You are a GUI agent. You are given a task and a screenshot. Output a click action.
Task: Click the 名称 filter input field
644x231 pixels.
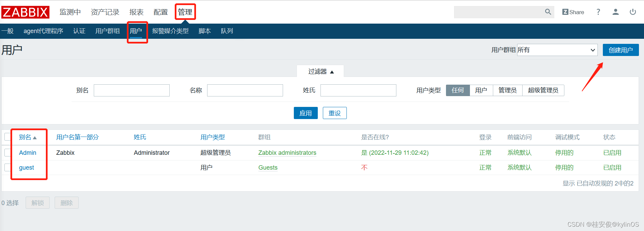tap(245, 90)
